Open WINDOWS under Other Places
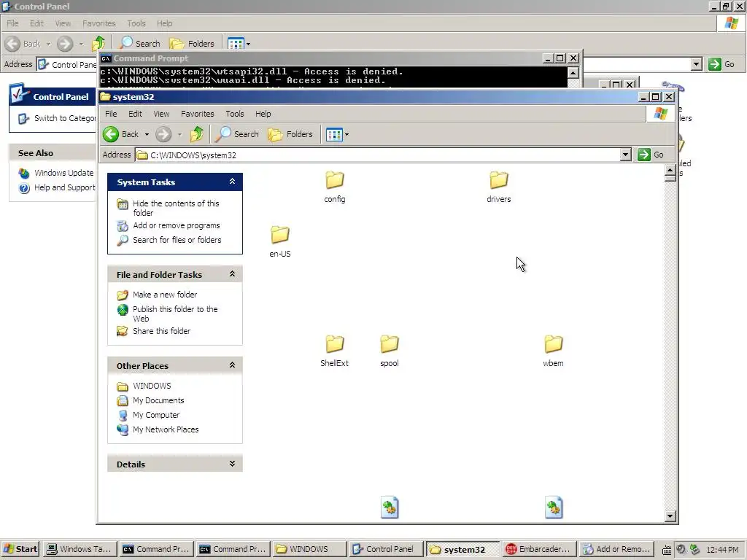This screenshot has height=560, width=747. click(152, 386)
